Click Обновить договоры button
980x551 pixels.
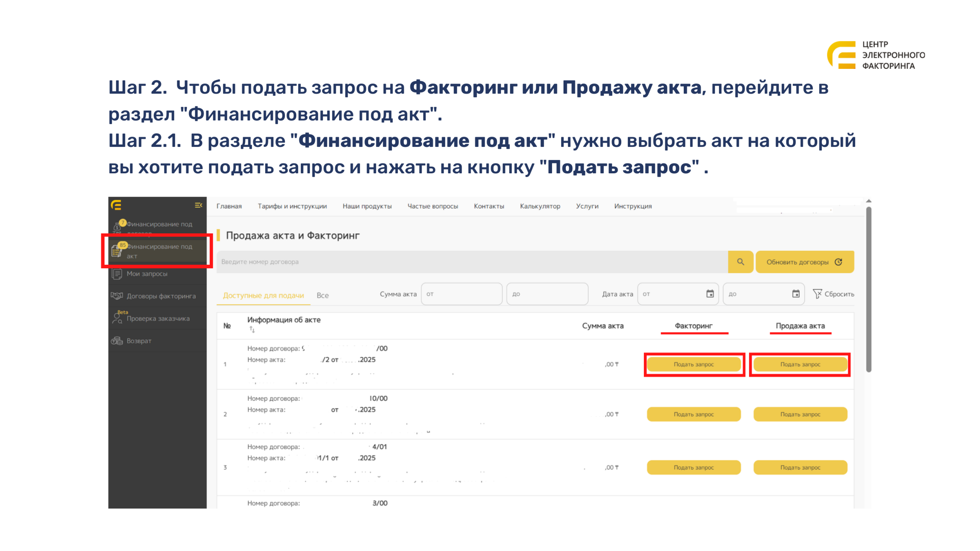point(805,262)
